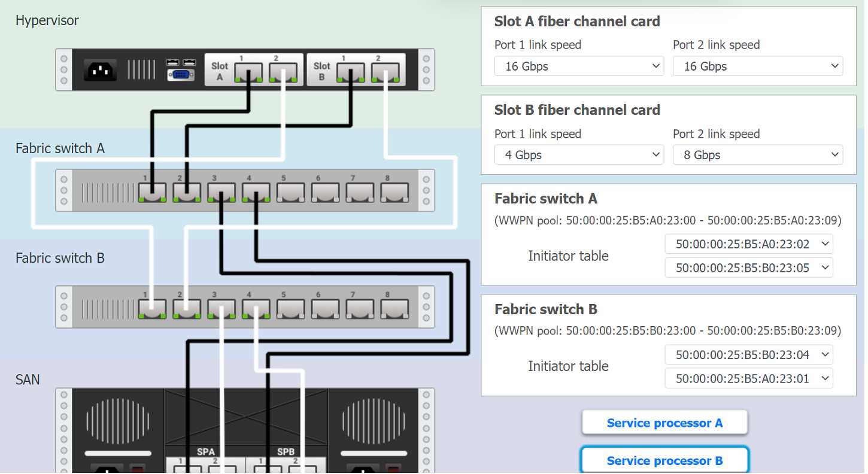Click port 1 on Fabric switch B
Image resolution: width=868 pixels, height=474 pixels.
coord(153,308)
